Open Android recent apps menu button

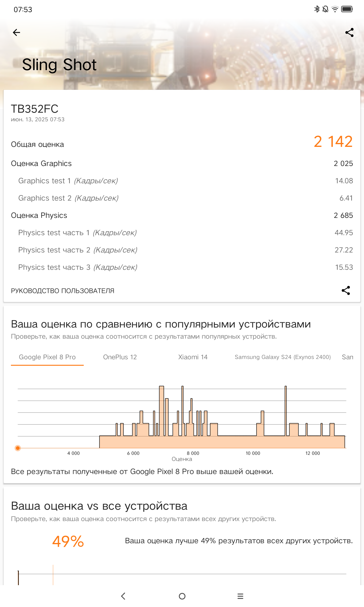click(x=240, y=596)
